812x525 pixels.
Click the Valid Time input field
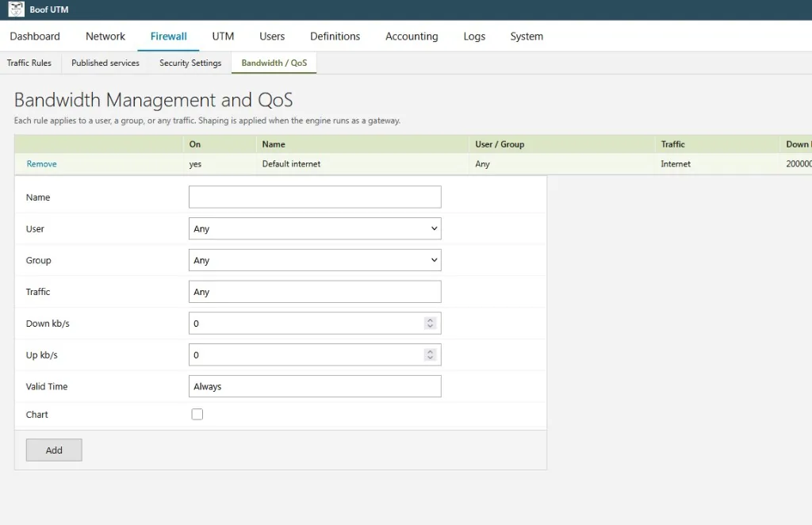(x=315, y=386)
